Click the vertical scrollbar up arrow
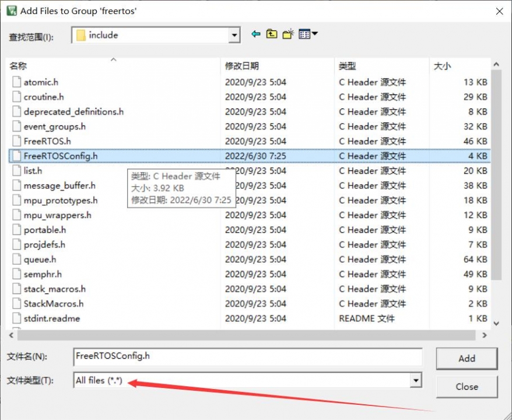 [496, 65]
